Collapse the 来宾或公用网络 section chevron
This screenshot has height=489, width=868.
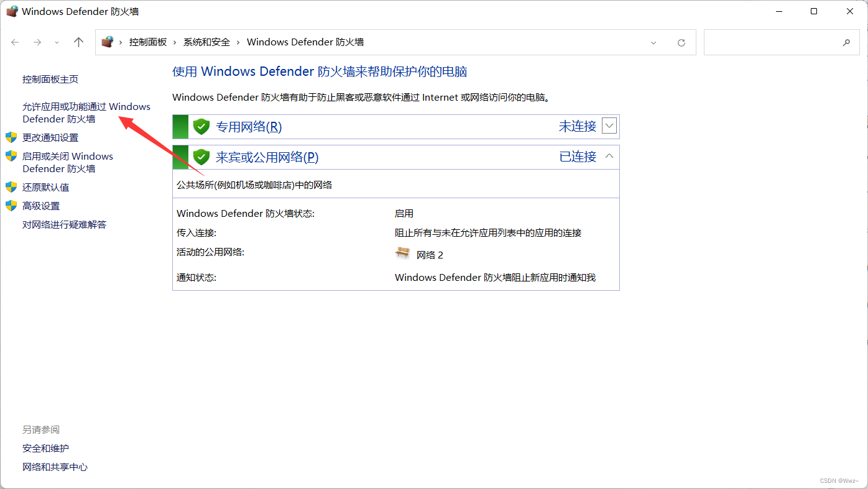click(609, 156)
